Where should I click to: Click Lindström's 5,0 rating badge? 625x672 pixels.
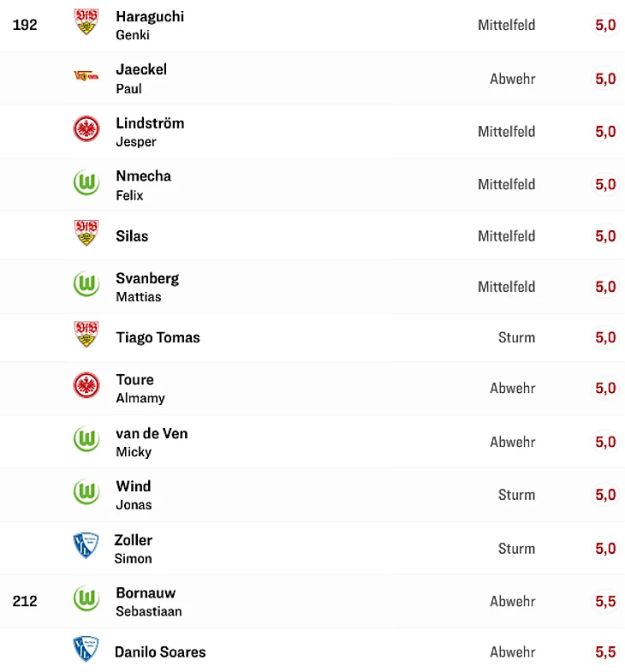point(605,131)
